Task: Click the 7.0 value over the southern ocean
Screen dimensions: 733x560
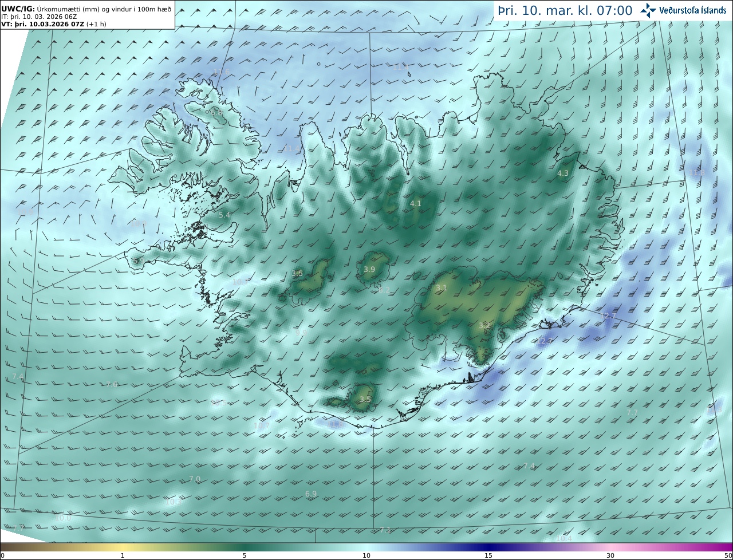Action: (195, 479)
